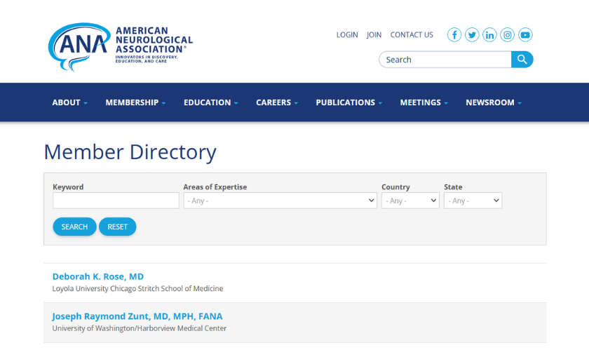Viewport: 589px width, 364px height.
Task: Open the ANA Facebook page icon
Action: [454, 35]
